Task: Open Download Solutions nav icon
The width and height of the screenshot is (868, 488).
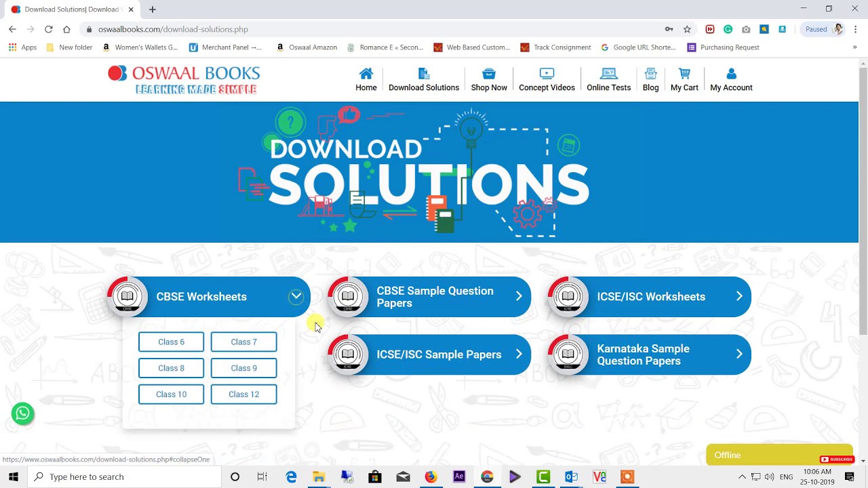Action: [x=424, y=73]
